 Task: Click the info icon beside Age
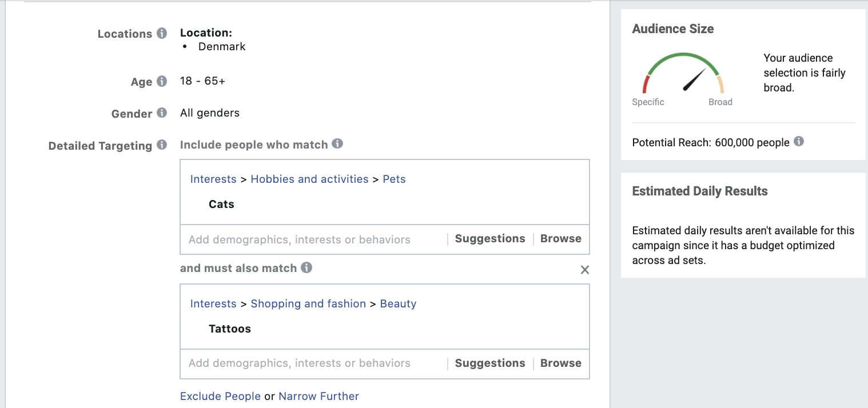(x=162, y=81)
